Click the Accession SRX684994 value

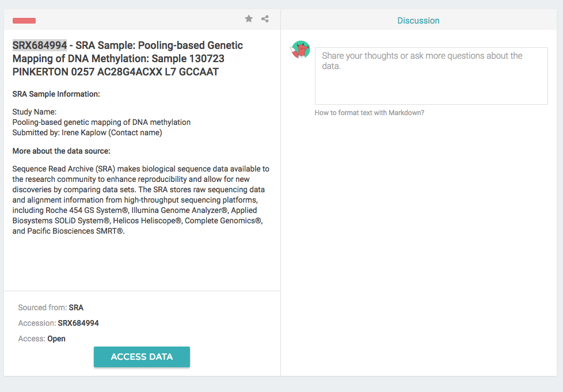coord(78,323)
